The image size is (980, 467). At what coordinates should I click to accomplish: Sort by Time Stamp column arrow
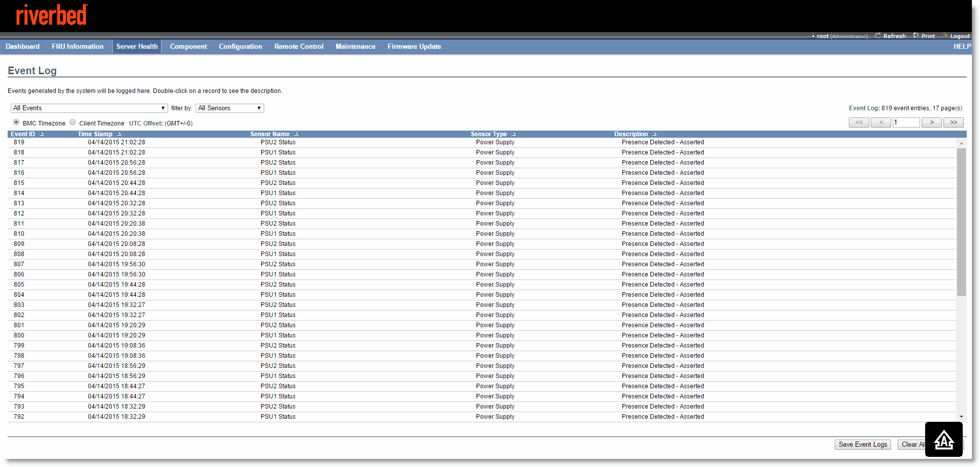click(119, 134)
